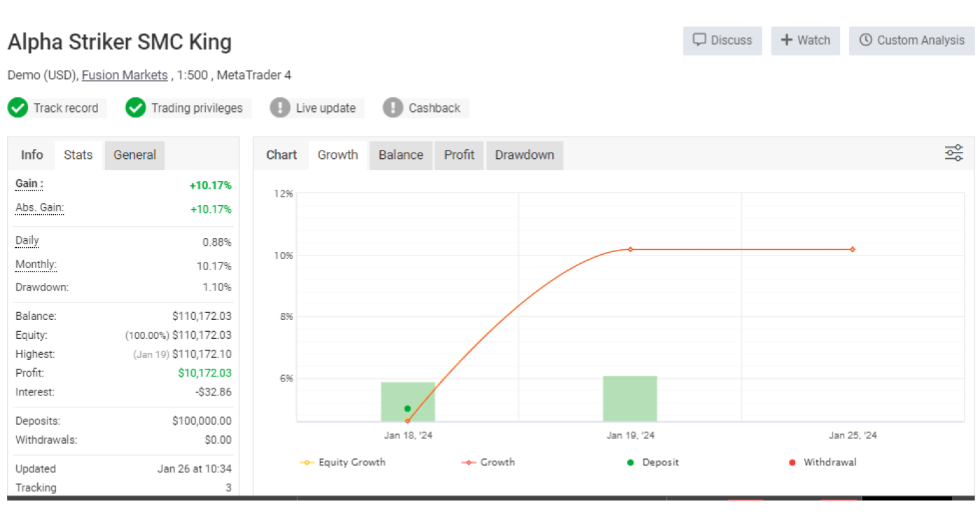Viewport: 980px width, 525px height.
Task: Click the Trading privileges green checkmark icon
Action: pyautogui.click(x=135, y=108)
